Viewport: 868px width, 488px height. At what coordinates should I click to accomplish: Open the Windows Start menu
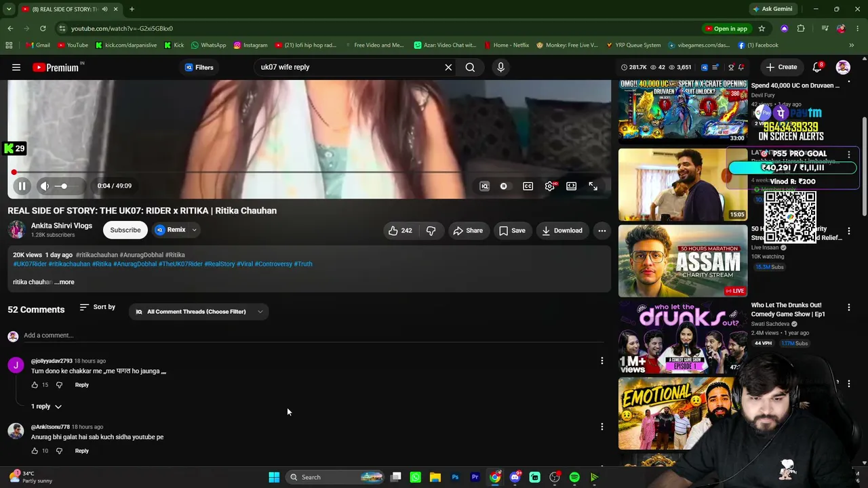(x=274, y=477)
